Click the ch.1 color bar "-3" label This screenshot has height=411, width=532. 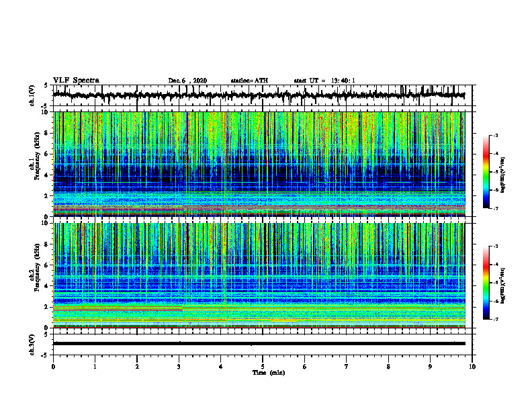coord(495,136)
